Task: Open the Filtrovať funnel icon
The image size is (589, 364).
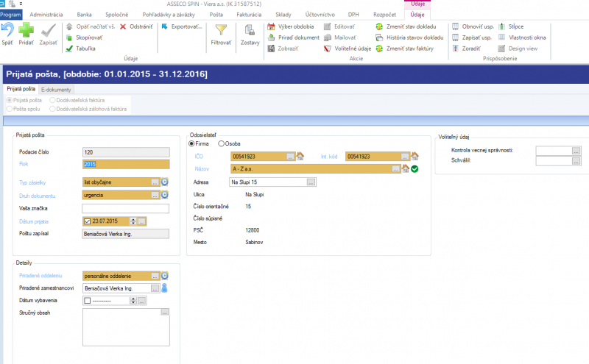Action: [221, 30]
